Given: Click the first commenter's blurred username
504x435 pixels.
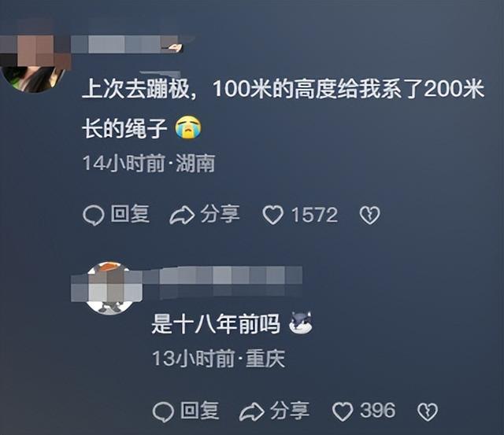Looking at the screenshot, I should tap(127, 44).
